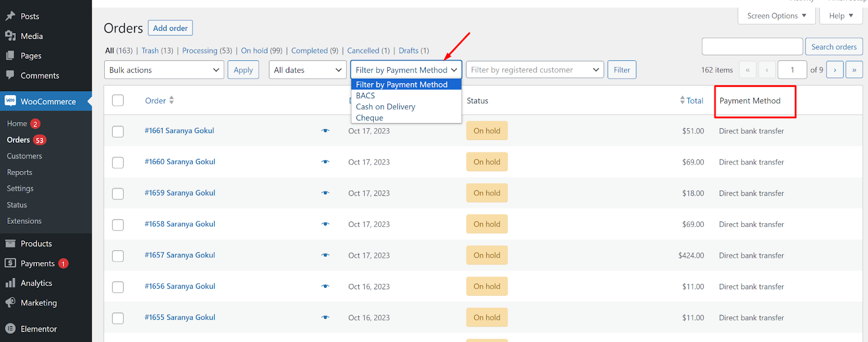Check the select-all orders checkbox
This screenshot has width=868, height=342.
point(118,100)
